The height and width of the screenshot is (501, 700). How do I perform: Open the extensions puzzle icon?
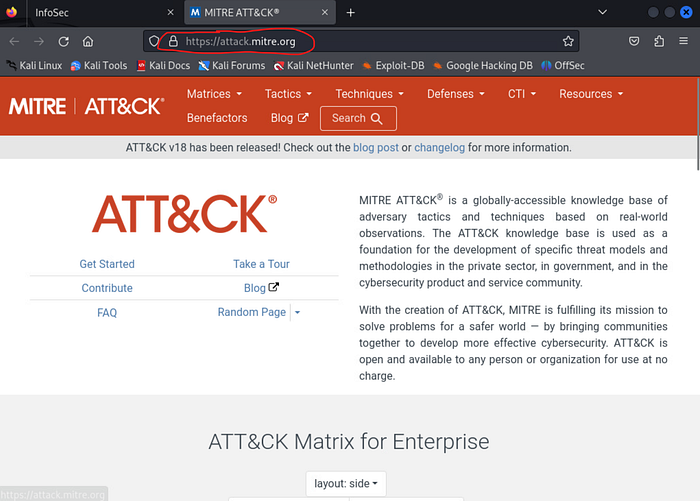tap(659, 42)
